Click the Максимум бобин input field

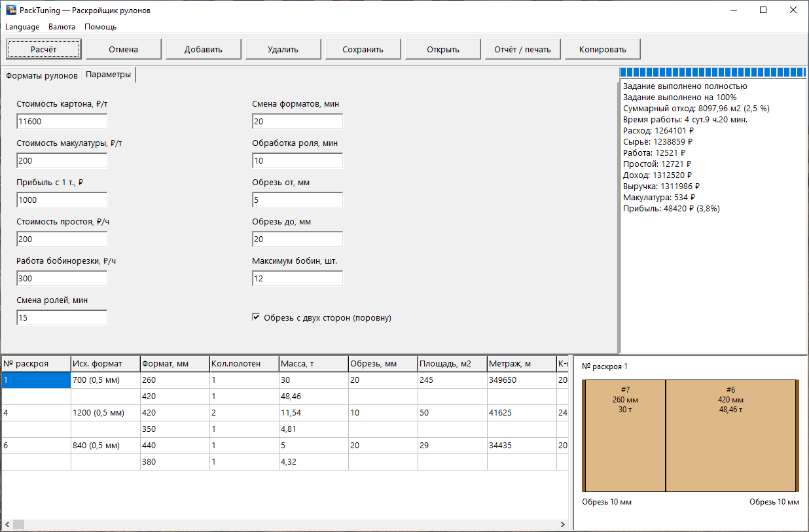pyautogui.click(x=298, y=279)
